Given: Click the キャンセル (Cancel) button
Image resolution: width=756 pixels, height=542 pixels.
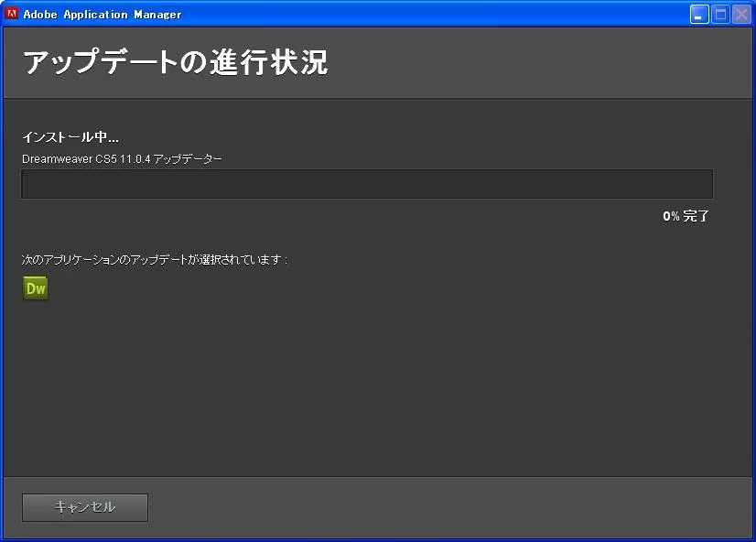Looking at the screenshot, I should pos(85,507).
